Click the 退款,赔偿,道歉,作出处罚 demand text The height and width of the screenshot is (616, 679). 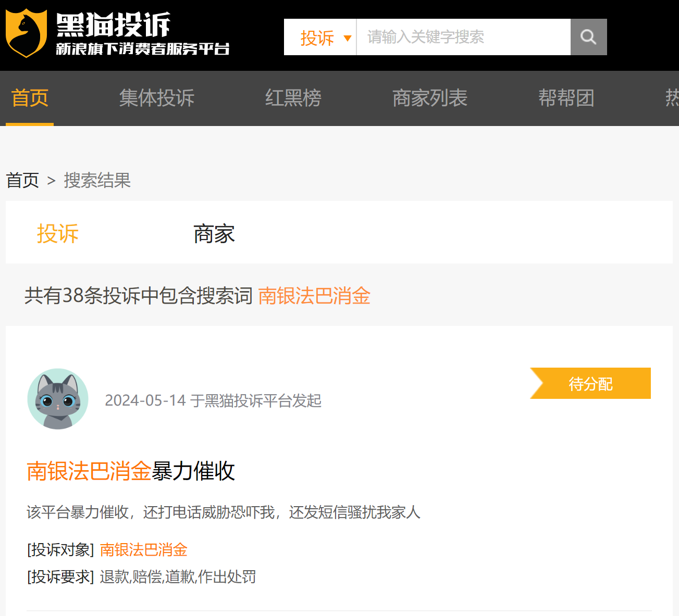[x=178, y=577]
